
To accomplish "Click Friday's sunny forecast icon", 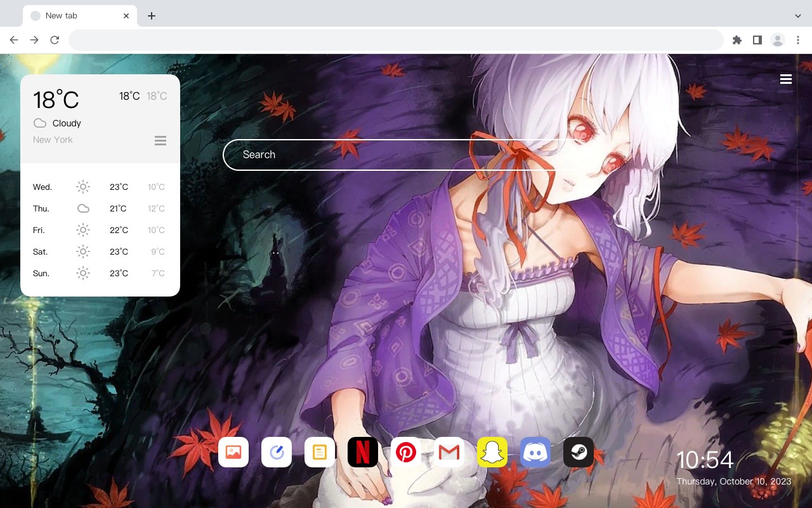I will coord(83,230).
